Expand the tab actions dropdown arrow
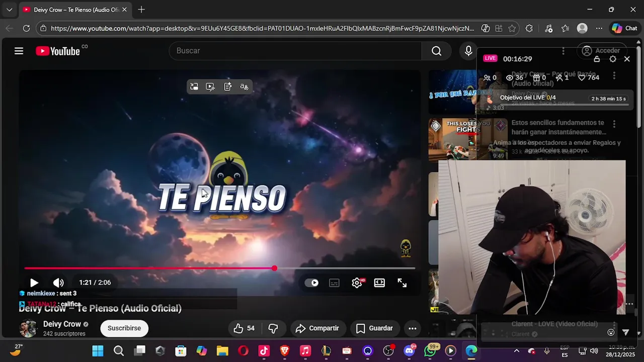Image resolution: width=644 pixels, height=362 pixels. coord(9,10)
